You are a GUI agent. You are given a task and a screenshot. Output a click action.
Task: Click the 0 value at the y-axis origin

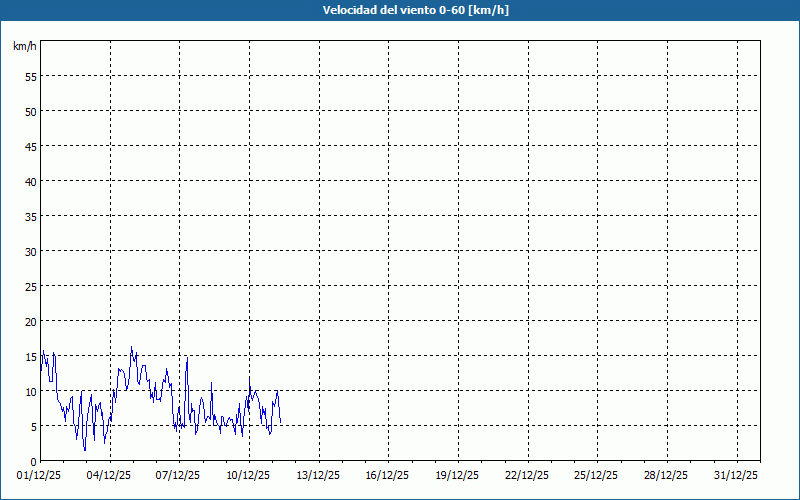pos(33,461)
